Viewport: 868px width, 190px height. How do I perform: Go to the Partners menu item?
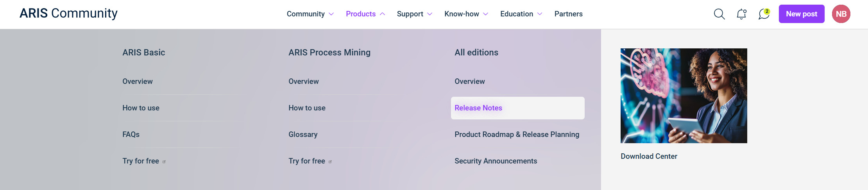tap(568, 14)
